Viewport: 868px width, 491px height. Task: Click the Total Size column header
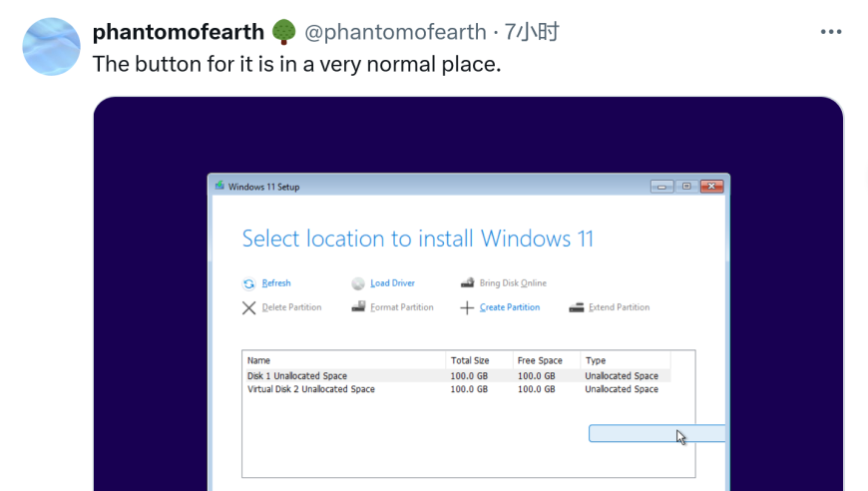coord(479,360)
